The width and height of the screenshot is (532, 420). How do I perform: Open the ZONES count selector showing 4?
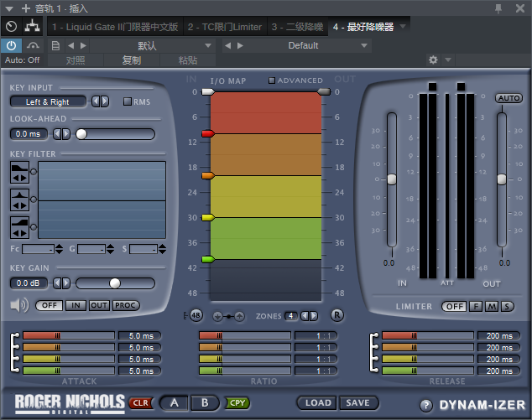click(x=291, y=316)
